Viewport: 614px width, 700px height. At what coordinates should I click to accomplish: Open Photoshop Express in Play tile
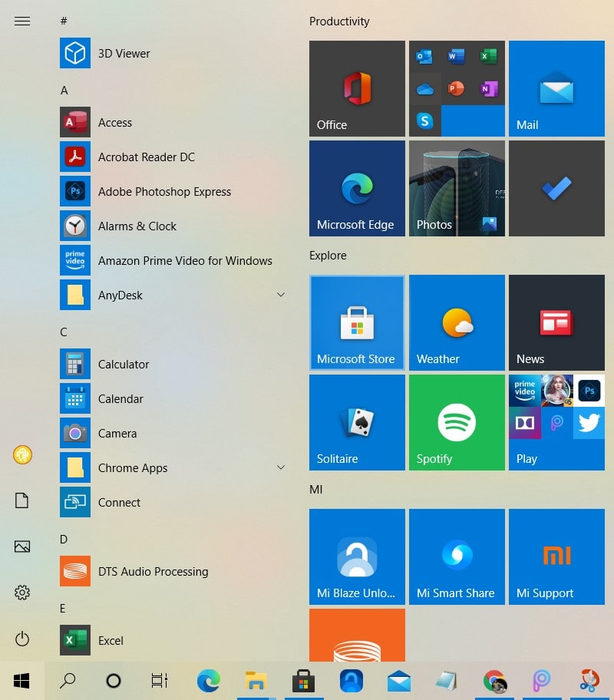tap(589, 391)
